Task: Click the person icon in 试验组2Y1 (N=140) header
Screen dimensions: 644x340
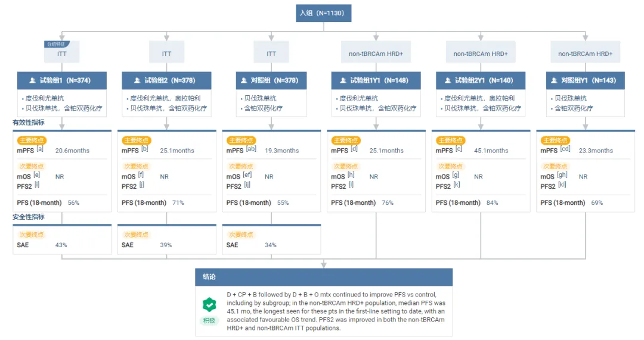Action: coord(448,80)
